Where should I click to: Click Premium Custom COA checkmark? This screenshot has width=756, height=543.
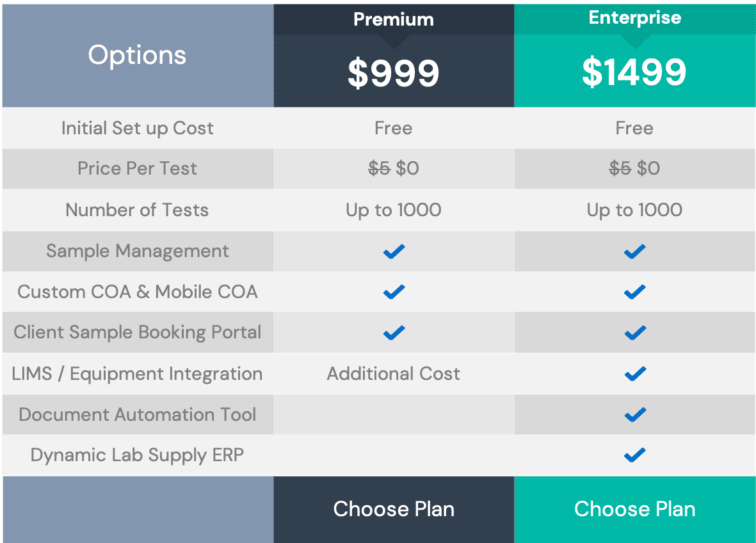pos(394,292)
